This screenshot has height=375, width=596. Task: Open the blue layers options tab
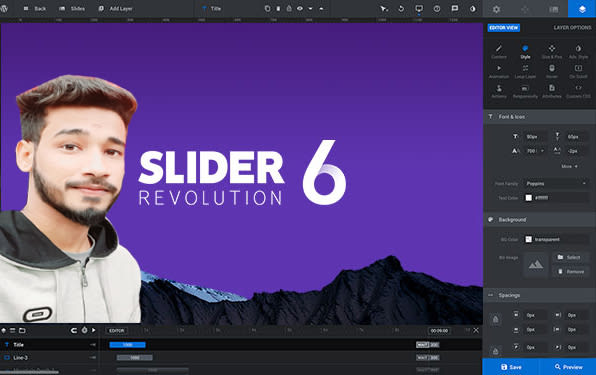coord(582,9)
